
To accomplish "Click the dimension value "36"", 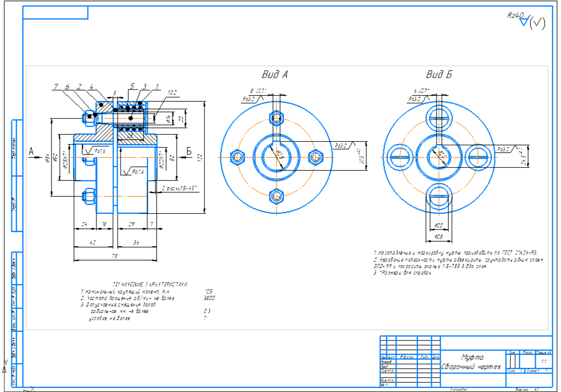I will (136, 242).
